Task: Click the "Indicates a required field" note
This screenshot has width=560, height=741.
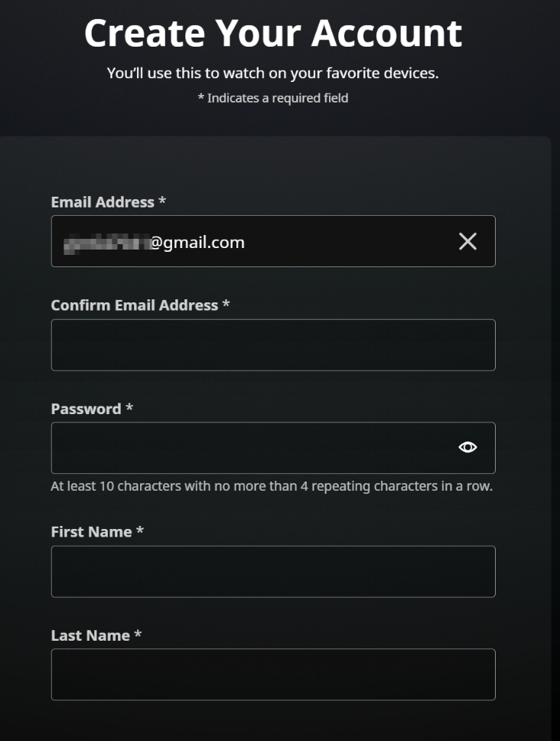Action: pos(278,98)
